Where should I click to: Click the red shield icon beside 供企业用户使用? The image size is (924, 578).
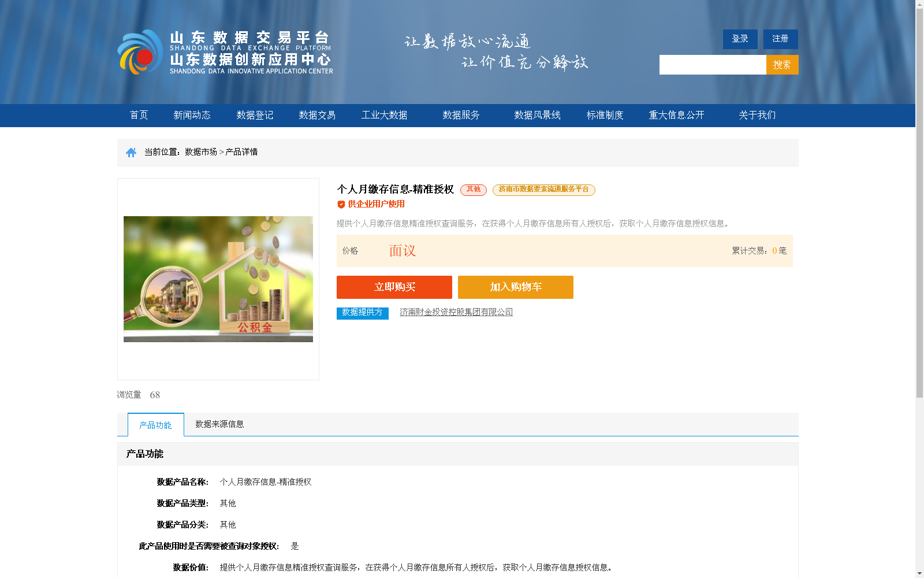341,204
